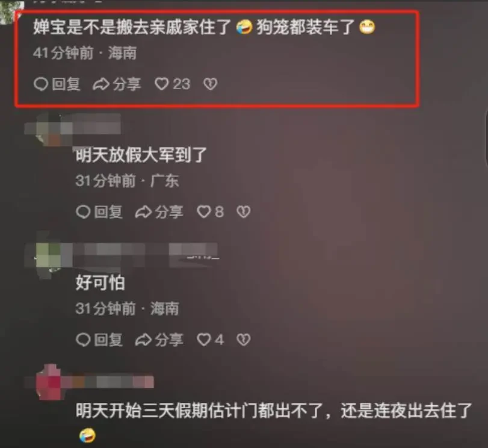The image size is (488, 448).
Task: Reply to the 好可怕 comment
Action: click(x=83, y=340)
